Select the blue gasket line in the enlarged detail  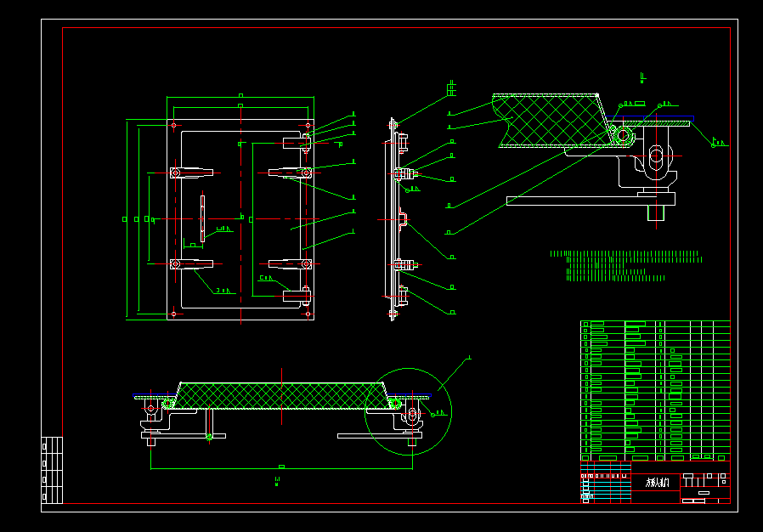649,118
